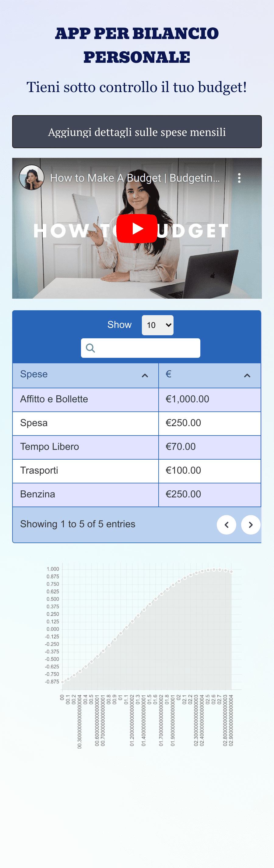Go to next table page
The image size is (274, 868).
pos(251,525)
